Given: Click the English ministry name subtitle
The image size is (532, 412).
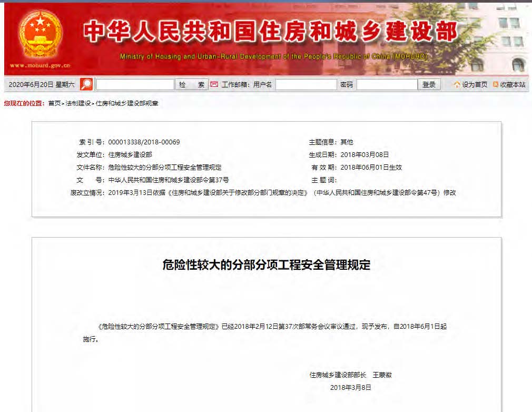Looking at the screenshot, I should [x=273, y=57].
